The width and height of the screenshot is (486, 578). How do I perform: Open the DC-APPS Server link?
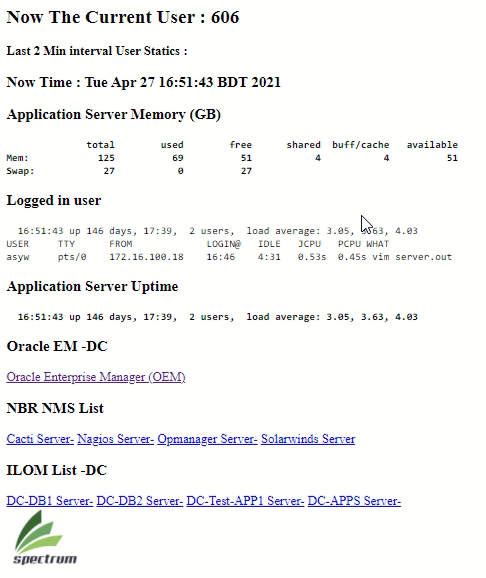tap(354, 501)
